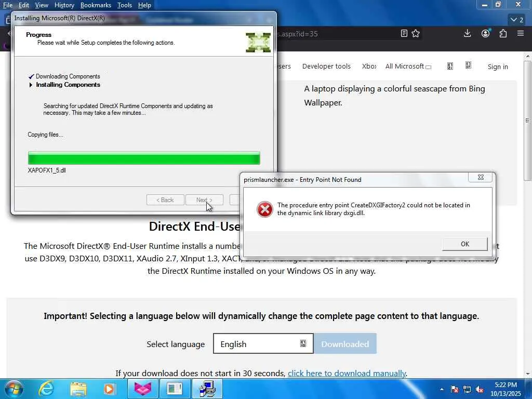Click the green installation progress bar

[x=144, y=158]
